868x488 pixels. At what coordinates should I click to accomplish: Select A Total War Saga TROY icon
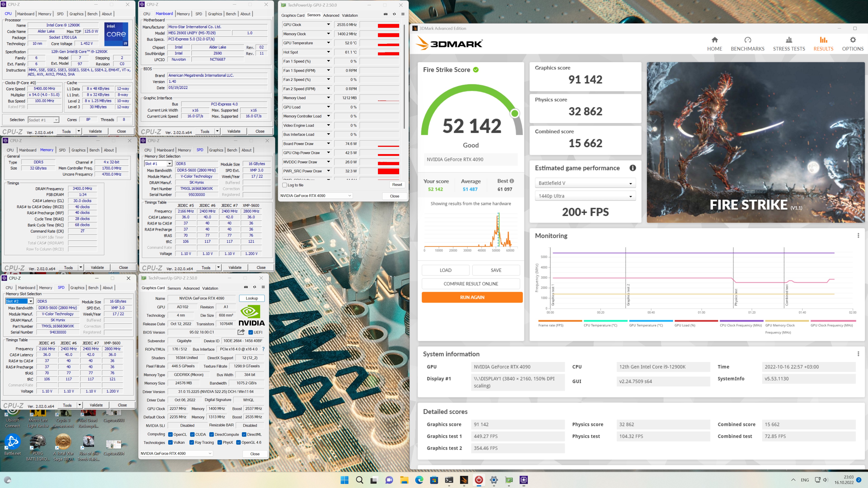point(63,447)
